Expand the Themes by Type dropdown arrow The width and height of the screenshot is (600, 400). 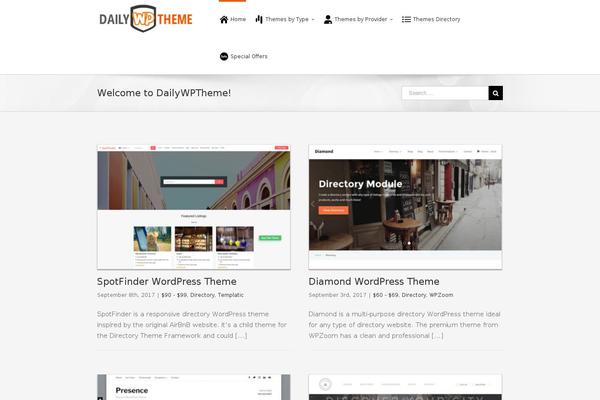313,20
